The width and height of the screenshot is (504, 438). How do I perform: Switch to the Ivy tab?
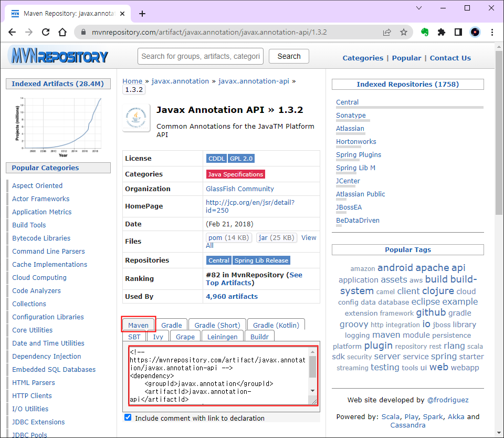click(158, 337)
